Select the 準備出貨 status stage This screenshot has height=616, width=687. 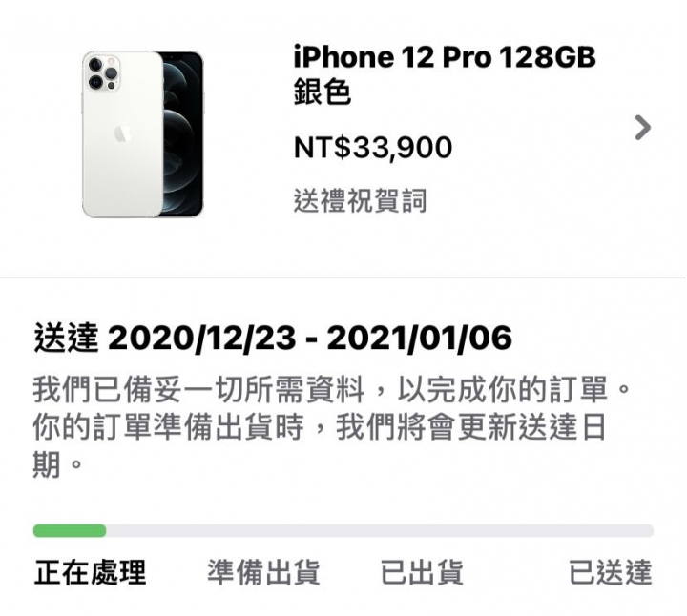click(x=263, y=572)
